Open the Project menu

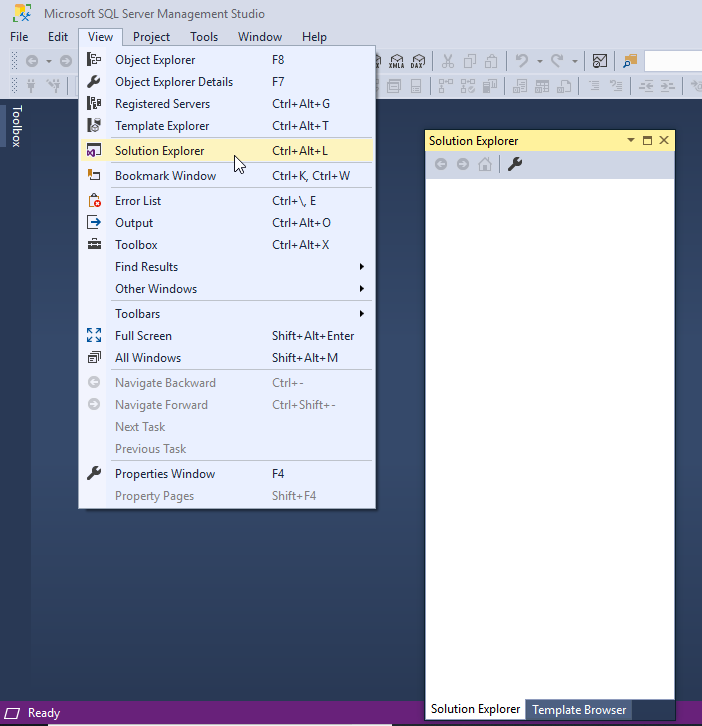pos(151,37)
